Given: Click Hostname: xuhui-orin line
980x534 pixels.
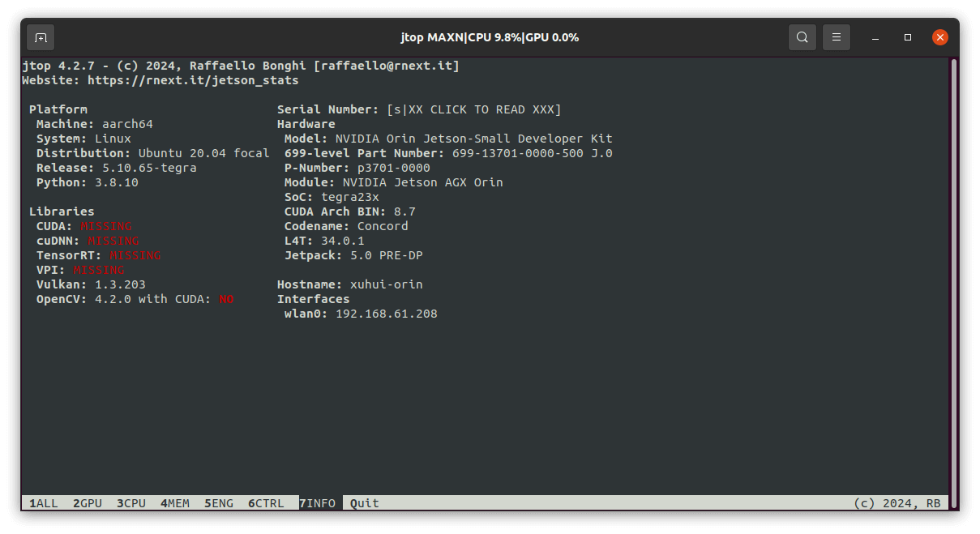Looking at the screenshot, I should (350, 284).
